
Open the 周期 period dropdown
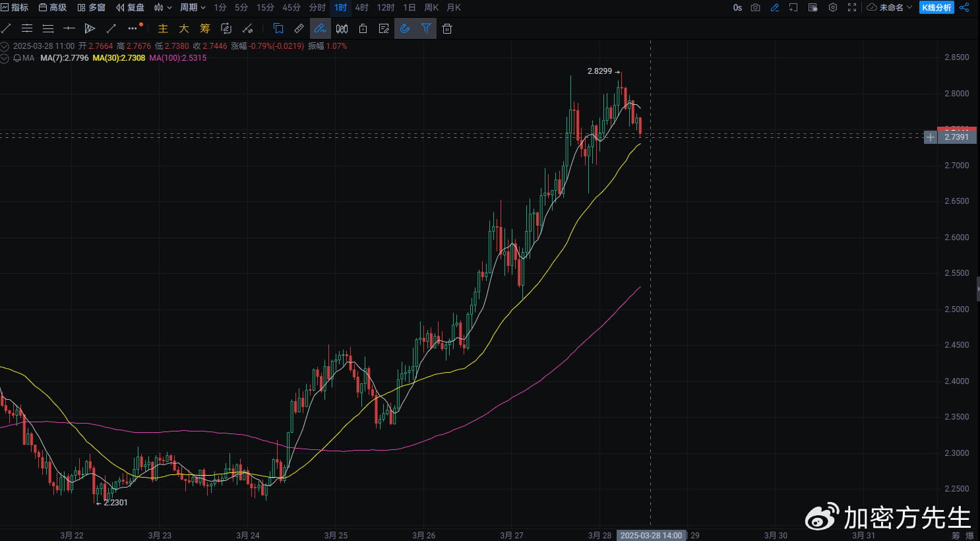pyautogui.click(x=193, y=7)
